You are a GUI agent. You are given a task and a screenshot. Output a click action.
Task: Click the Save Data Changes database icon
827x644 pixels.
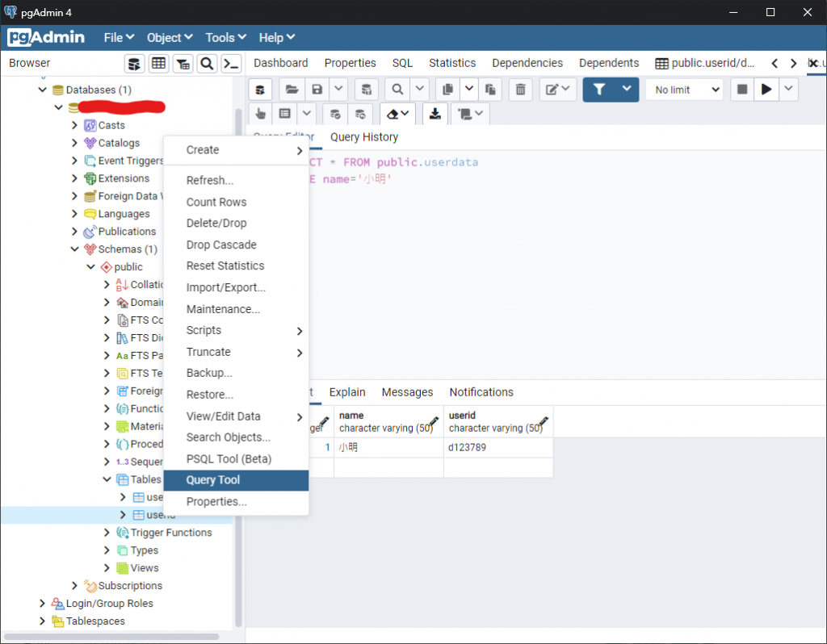pos(367,90)
